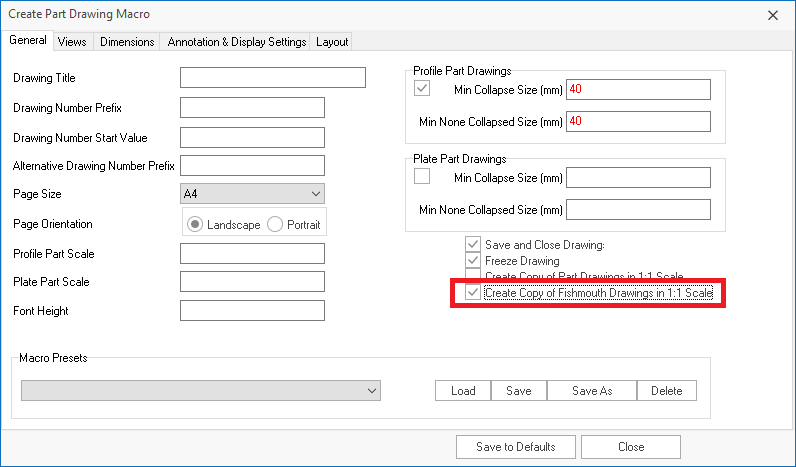Viewport: 796px width, 467px height.
Task: Enable Plate Part Drawings collapse checkbox
Action: pyautogui.click(x=422, y=177)
